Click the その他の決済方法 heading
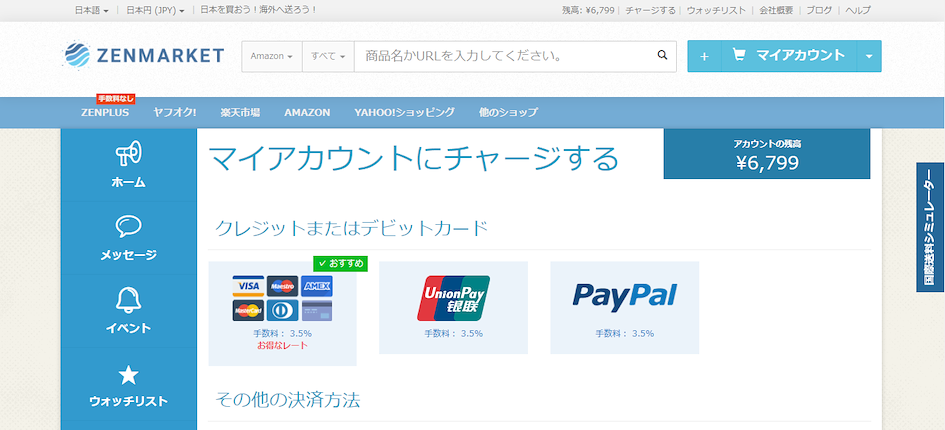945x430 pixels. coord(287,399)
